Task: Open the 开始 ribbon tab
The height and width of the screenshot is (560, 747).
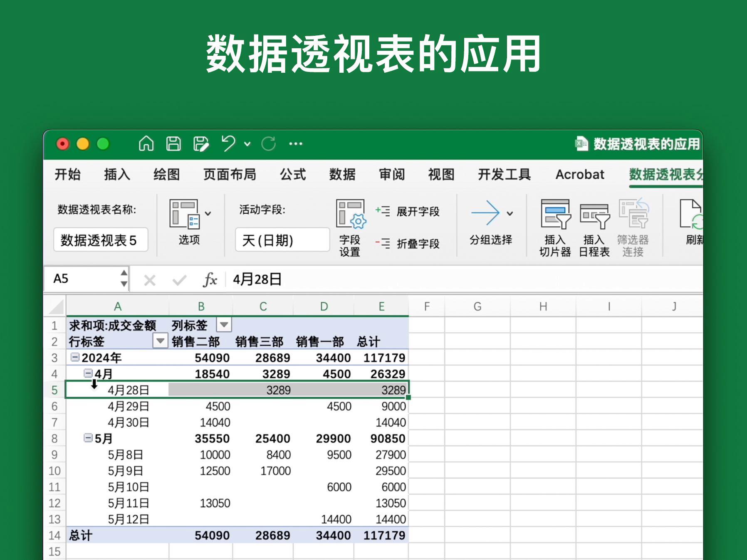Action: tap(67, 174)
